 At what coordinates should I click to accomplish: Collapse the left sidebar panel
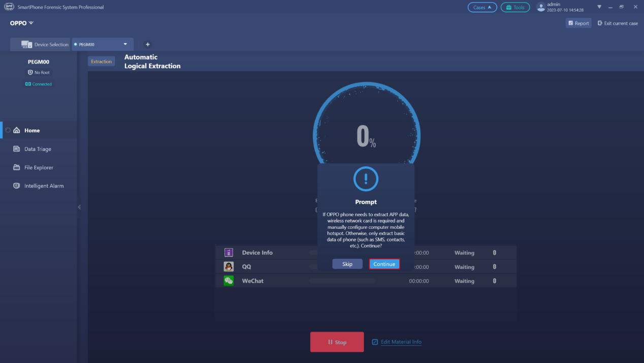click(x=79, y=207)
